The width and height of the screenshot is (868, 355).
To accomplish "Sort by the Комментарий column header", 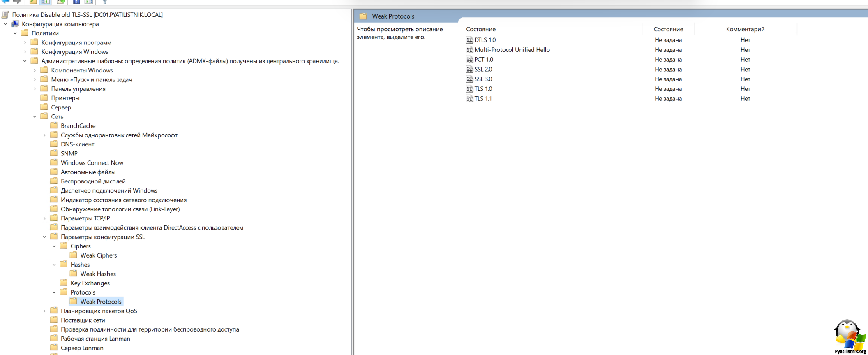I will pyautogui.click(x=745, y=29).
